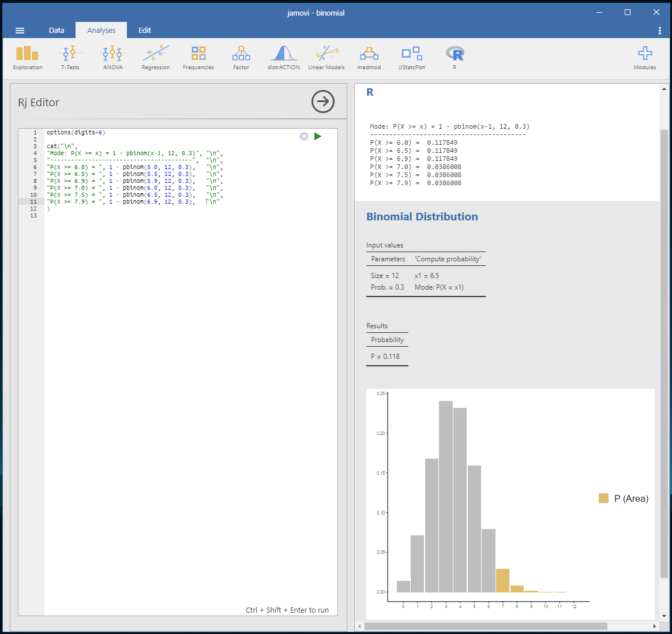This screenshot has height=634, width=672.
Task: Collapse the Rj Editor panel with arrow
Action: click(323, 102)
